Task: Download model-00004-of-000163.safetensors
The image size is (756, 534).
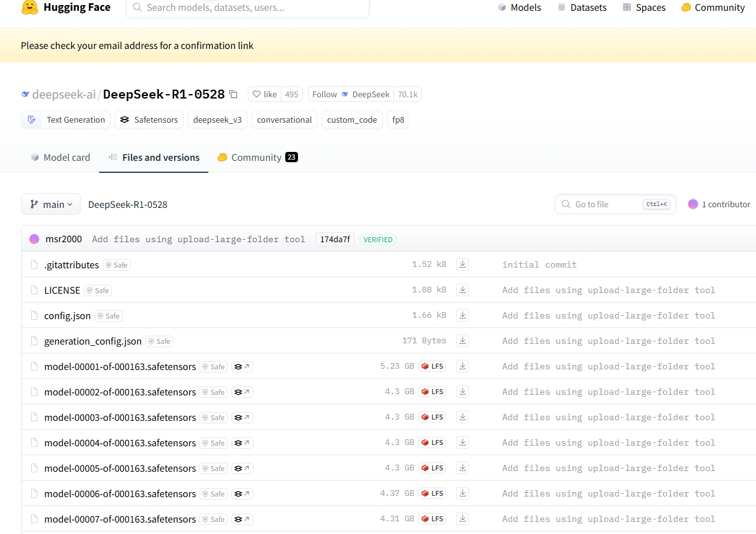Action: [x=462, y=443]
